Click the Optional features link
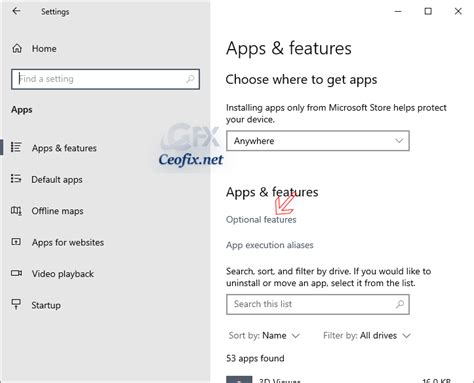 261,220
